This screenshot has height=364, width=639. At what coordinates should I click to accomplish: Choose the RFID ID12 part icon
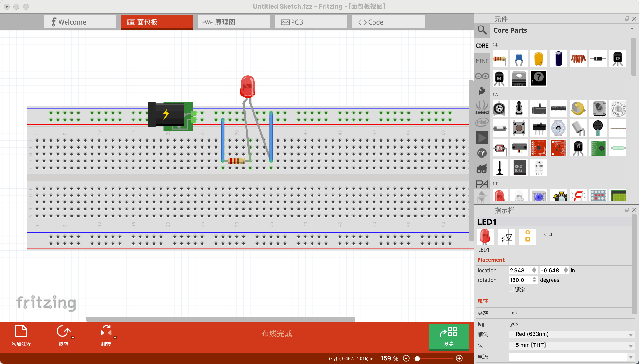[x=519, y=168]
